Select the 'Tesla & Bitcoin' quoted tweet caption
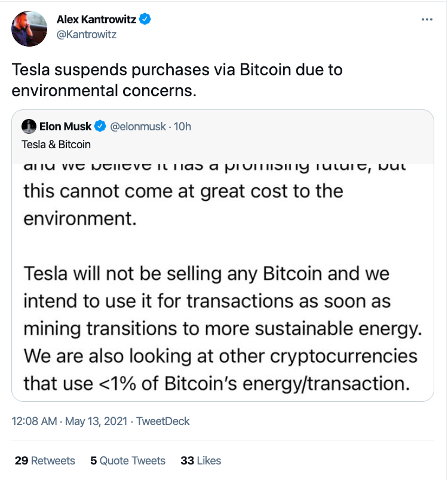448x480 pixels. [56, 144]
